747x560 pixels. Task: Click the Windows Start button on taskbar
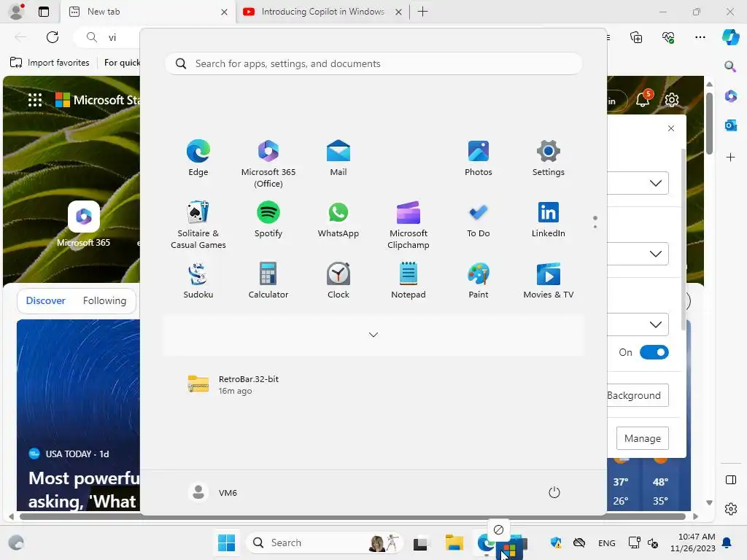(226, 542)
